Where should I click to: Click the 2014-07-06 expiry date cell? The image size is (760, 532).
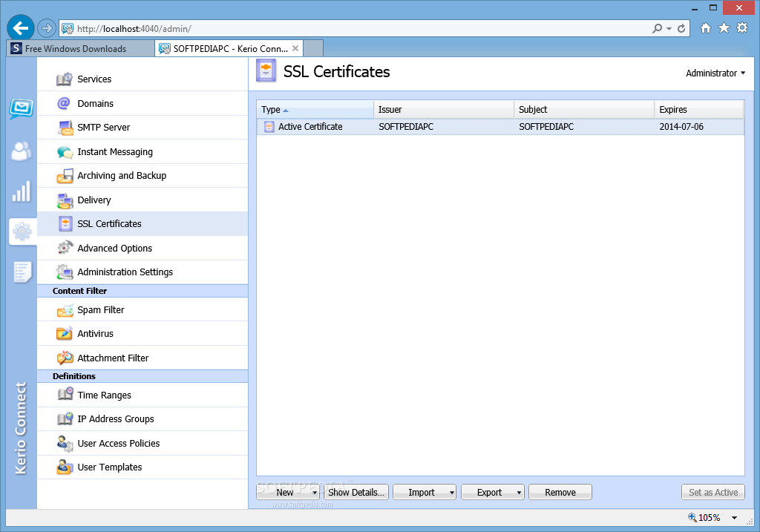(x=681, y=126)
